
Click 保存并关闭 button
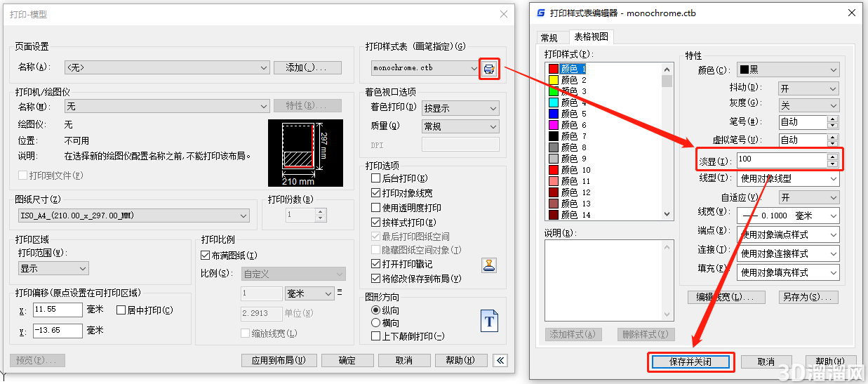click(x=690, y=362)
